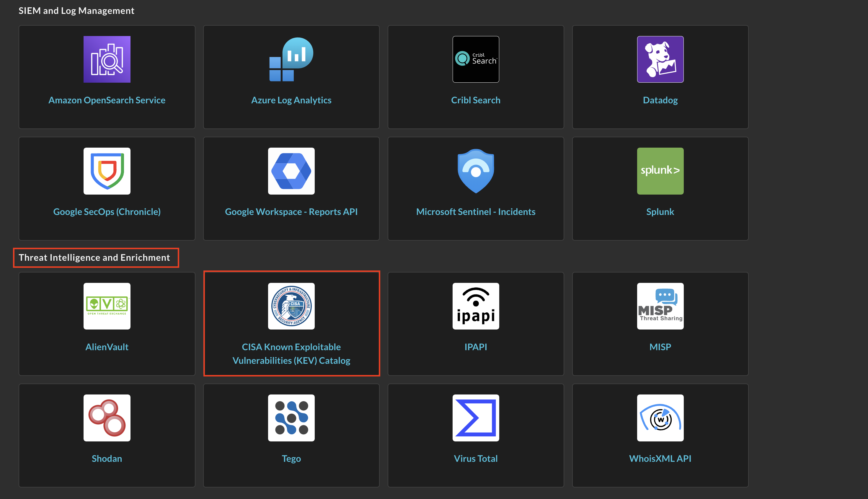Select the Shodan red circles icon
This screenshot has height=499, width=868.
tap(107, 418)
